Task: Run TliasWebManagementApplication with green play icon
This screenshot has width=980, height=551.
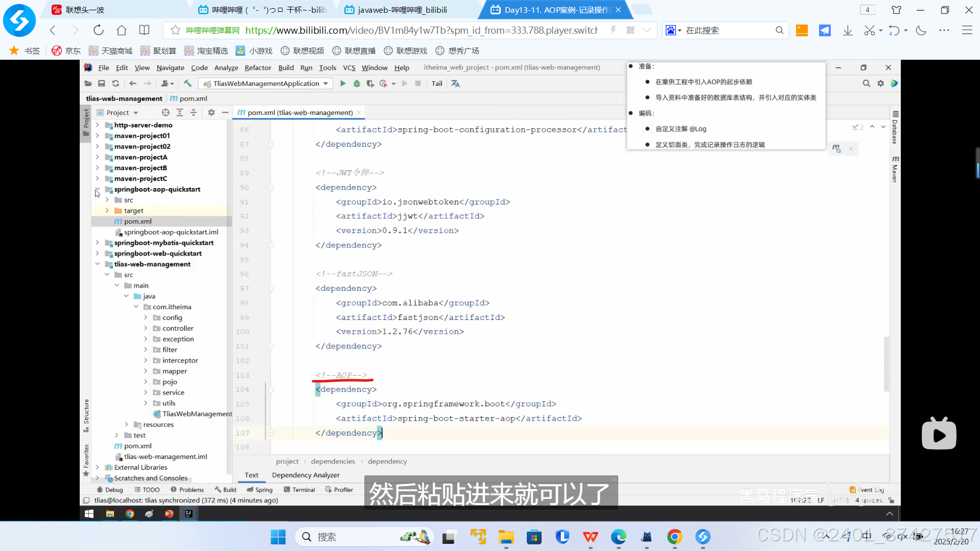Action: [x=343, y=83]
